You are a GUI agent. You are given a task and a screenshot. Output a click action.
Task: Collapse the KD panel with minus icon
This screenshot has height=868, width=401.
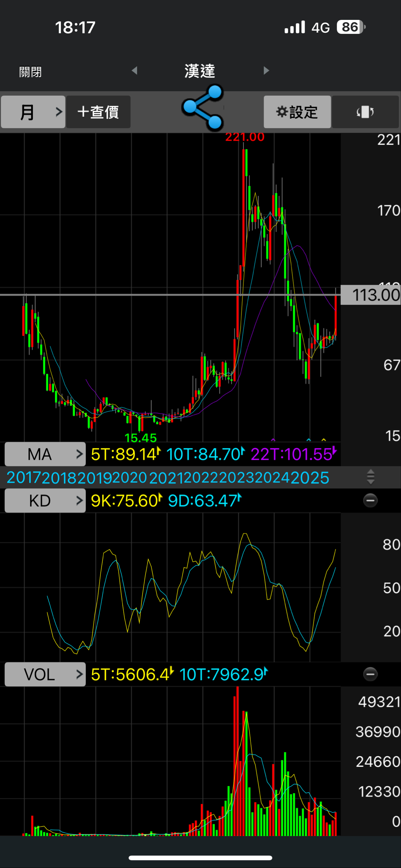pyautogui.click(x=370, y=500)
